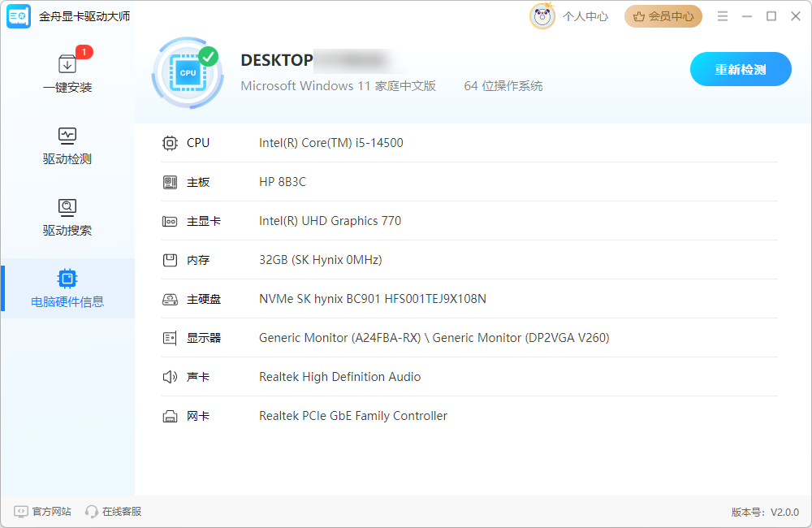Select NVMe SK hynix BC901 disk text
Image resolution: width=812 pixels, height=528 pixels.
tap(373, 299)
